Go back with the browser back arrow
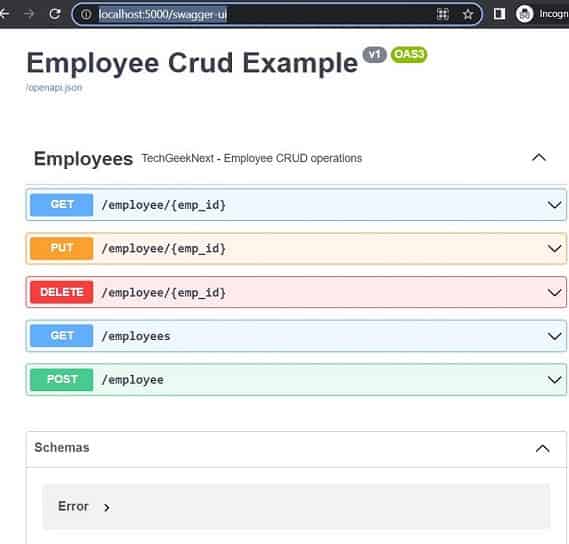The image size is (569, 544). click(5, 14)
